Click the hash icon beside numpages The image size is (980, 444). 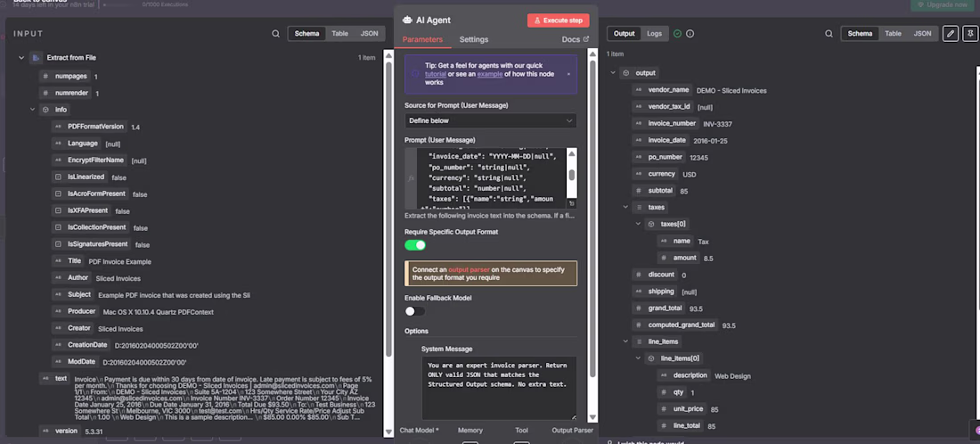click(x=45, y=77)
